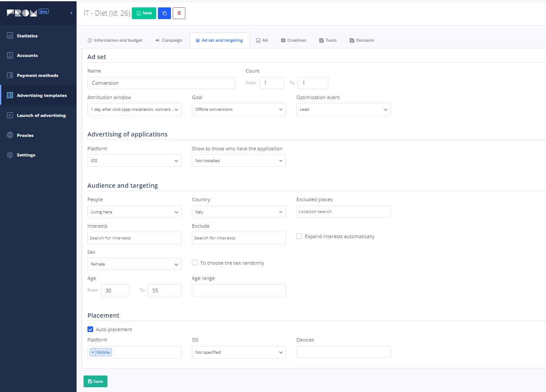
Task: Open Settings gear icon in sidebar
Action: coord(10,155)
